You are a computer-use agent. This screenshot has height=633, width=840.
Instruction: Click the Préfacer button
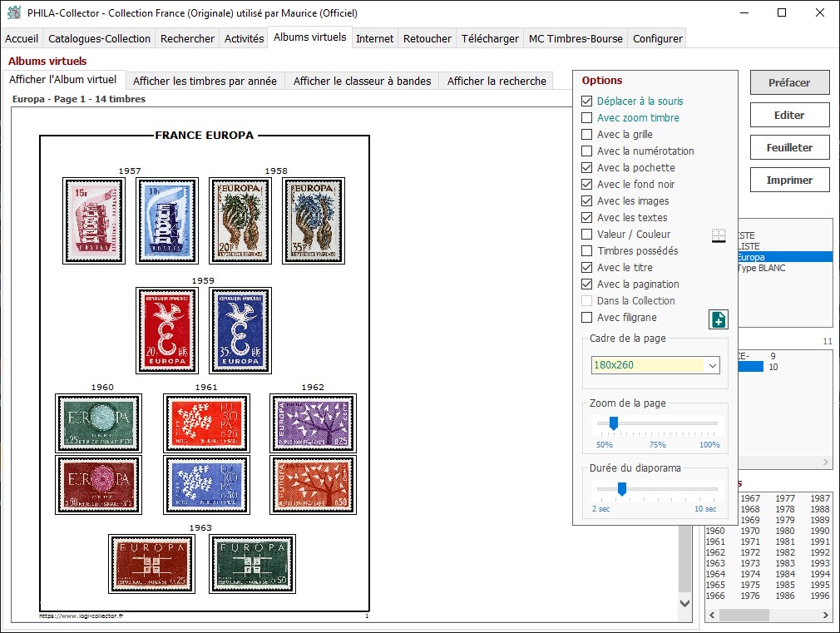pos(789,82)
